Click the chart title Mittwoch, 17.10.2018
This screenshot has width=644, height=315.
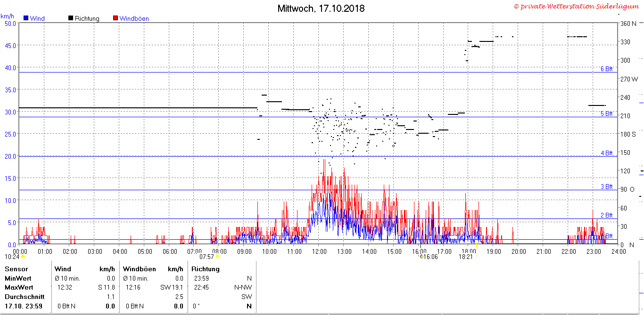[x=321, y=8]
